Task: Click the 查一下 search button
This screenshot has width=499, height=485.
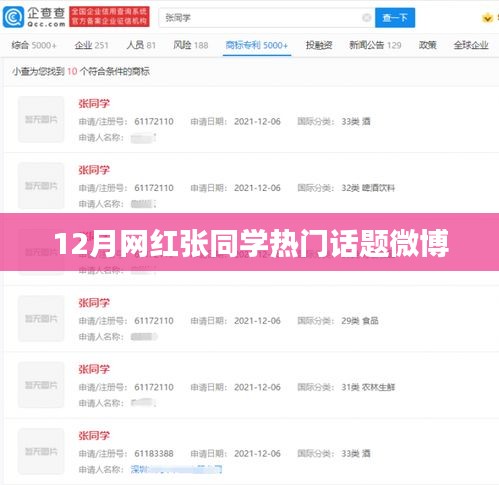Action: (x=395, y=18)
